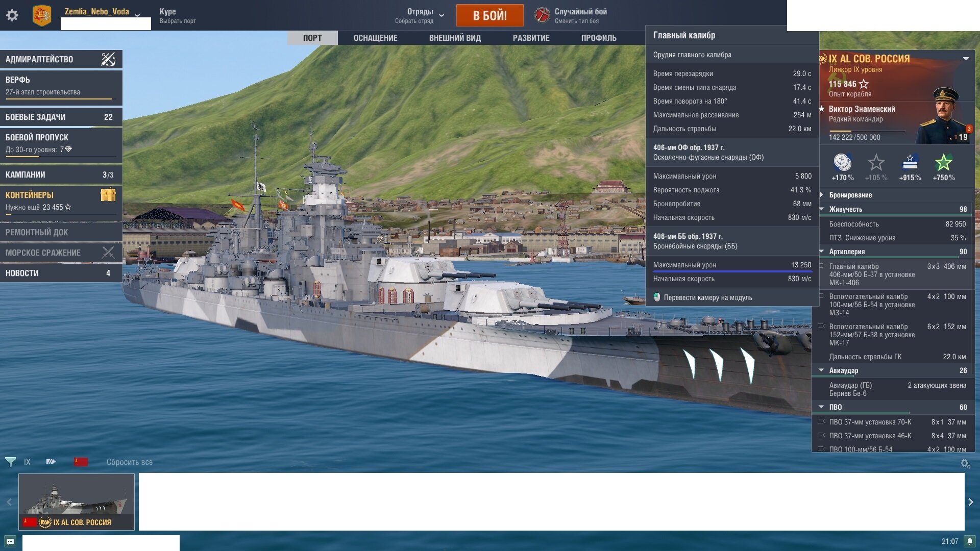
Task: Start battle with В БОЙ! button
Action: (x=490, y=15)
